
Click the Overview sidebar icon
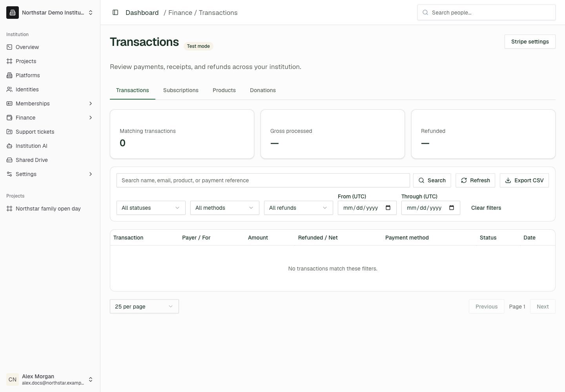pyautogui.click(x=9, y=47)
